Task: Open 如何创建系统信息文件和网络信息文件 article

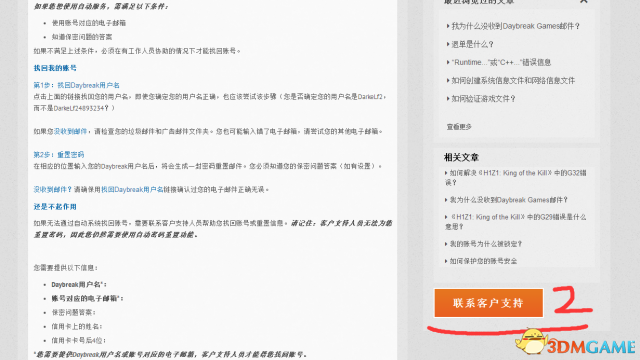Action: coord(513,80)
